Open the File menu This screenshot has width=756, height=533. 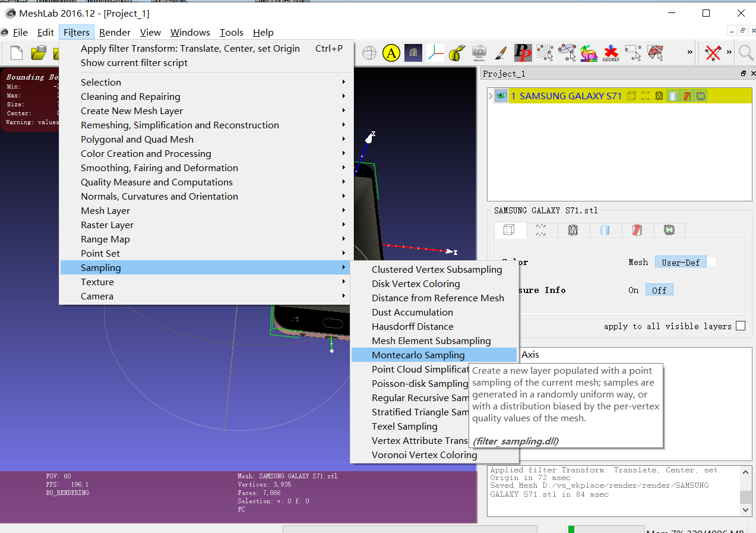click(20, 32)
